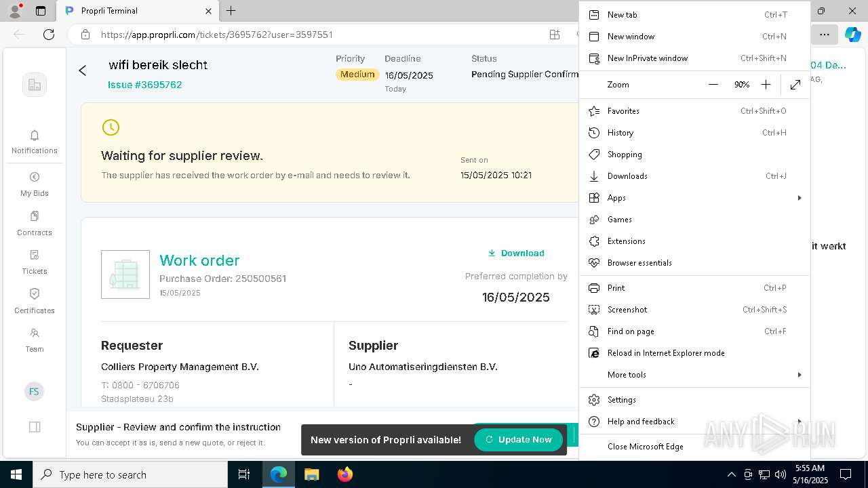Choose Reload in Internet Explorer mode
The width and height of the screenshot is (868, 488).
[x=694, y=353]
